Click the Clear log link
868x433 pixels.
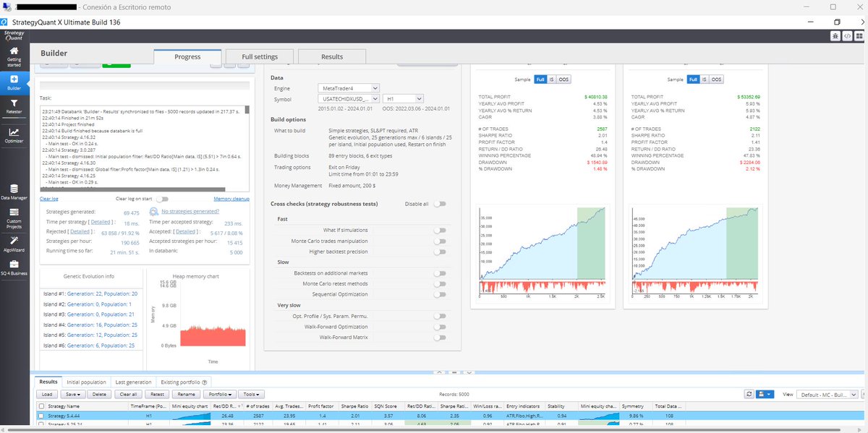coord(49,199)
